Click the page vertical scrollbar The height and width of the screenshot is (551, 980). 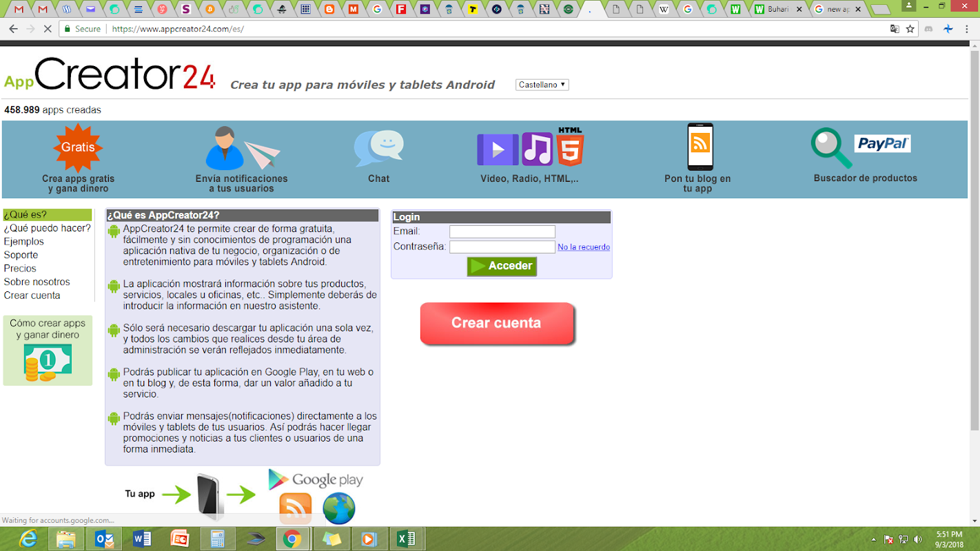pos(974,241)
